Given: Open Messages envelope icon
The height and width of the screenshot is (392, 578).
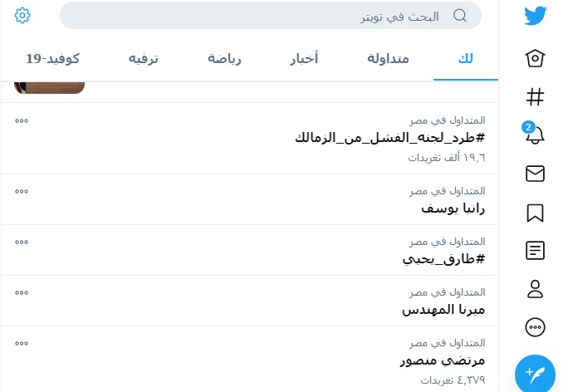Looking at the screenshot, I should click(x=536, y=174).
